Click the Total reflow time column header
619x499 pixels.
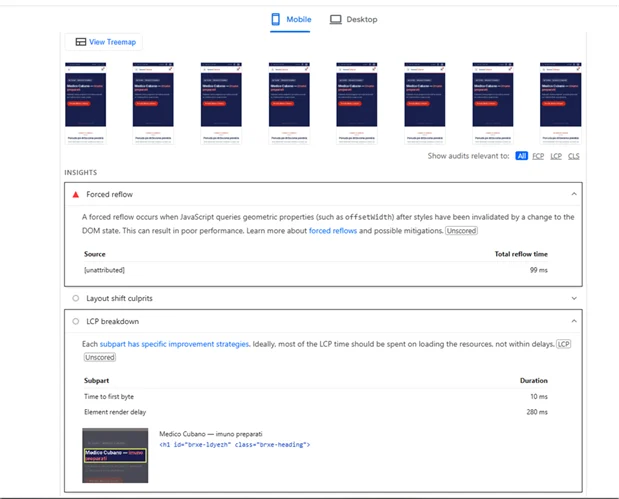(521, 254)
